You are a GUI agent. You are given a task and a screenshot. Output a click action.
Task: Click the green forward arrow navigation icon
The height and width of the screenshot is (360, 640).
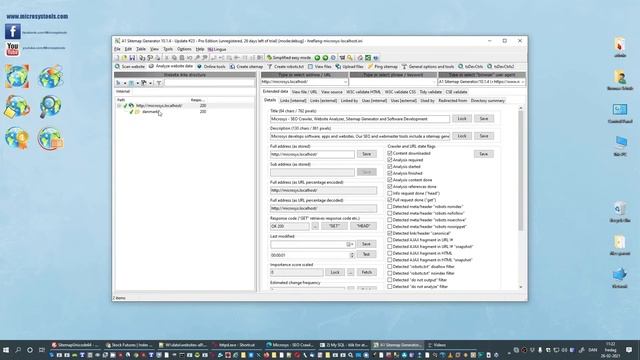pos(325,58)
